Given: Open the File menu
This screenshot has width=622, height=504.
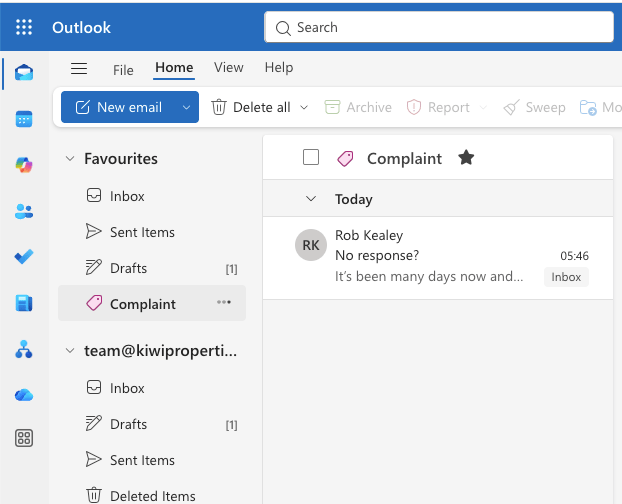Looking at the screenshot, I should coord(123,70).
